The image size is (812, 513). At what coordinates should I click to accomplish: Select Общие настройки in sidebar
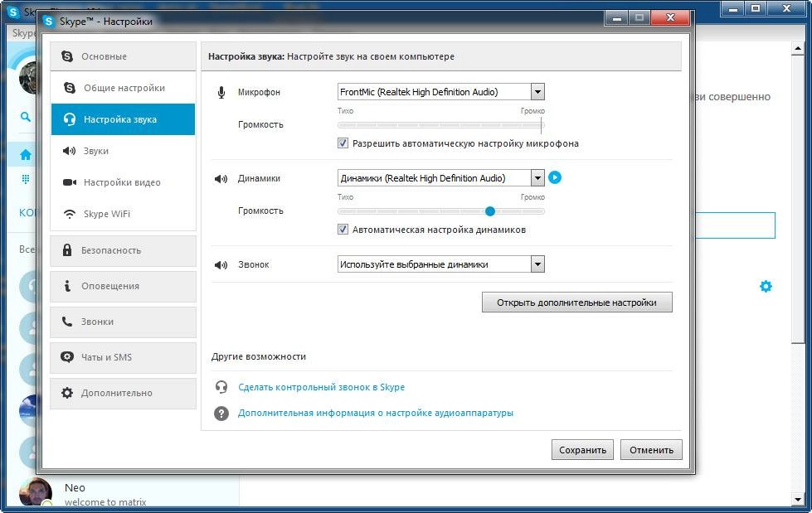pyautogui.click(x=123, y=88)
